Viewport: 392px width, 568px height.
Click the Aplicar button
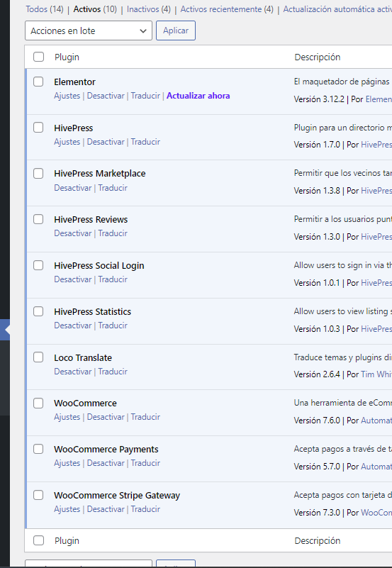point(176,30)
